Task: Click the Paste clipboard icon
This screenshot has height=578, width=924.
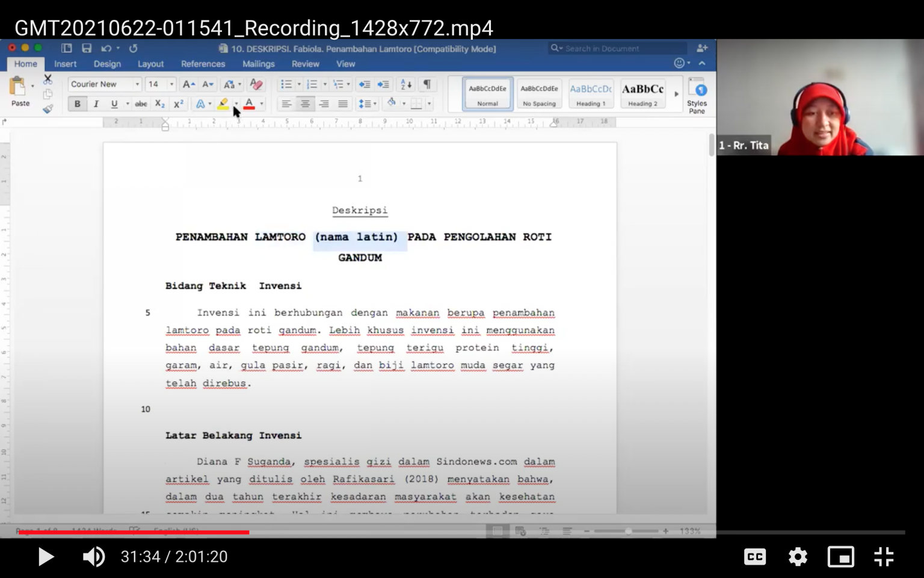Action: point(18,88)
